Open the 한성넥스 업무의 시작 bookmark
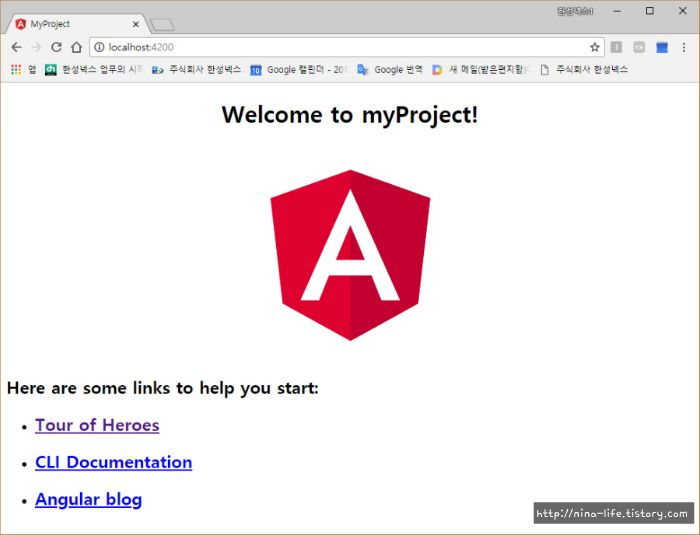Viewport: 700px width, 535px height. 94,69
